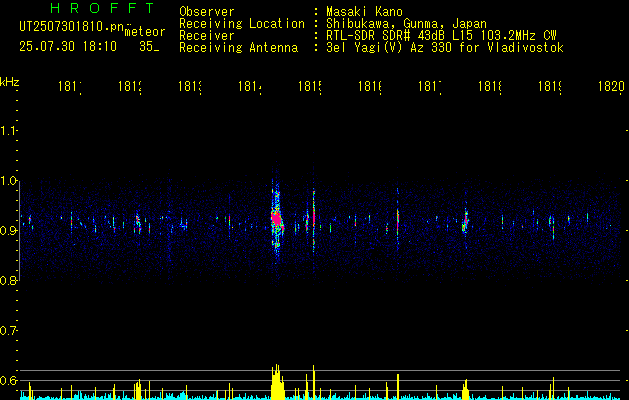
Task: Click the 'Receiving Location' label
Action: (x=242, y=23)
